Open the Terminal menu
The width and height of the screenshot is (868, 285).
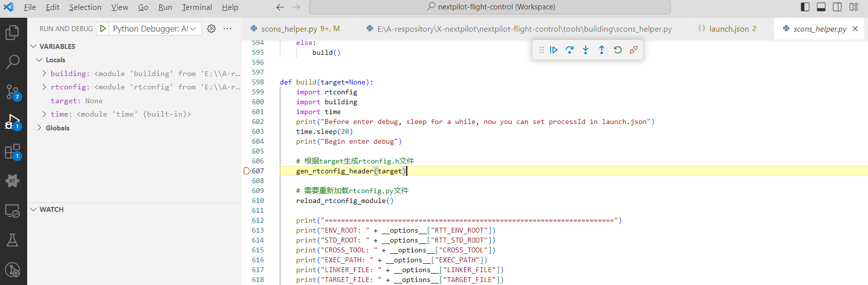tap(197, 7)
